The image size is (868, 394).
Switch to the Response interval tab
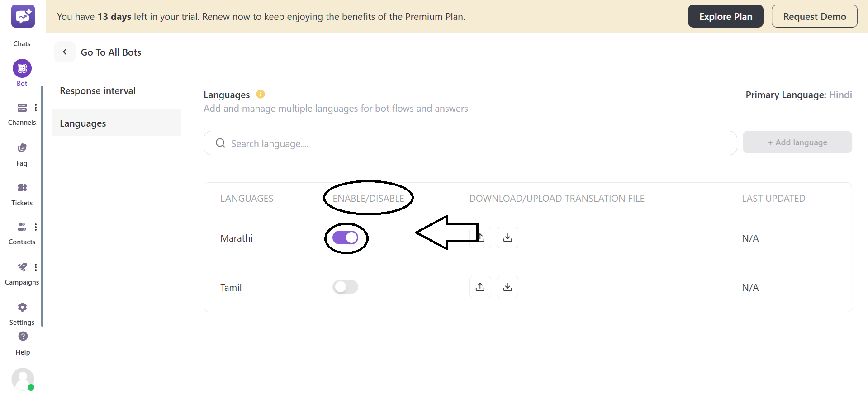point(97,90)
